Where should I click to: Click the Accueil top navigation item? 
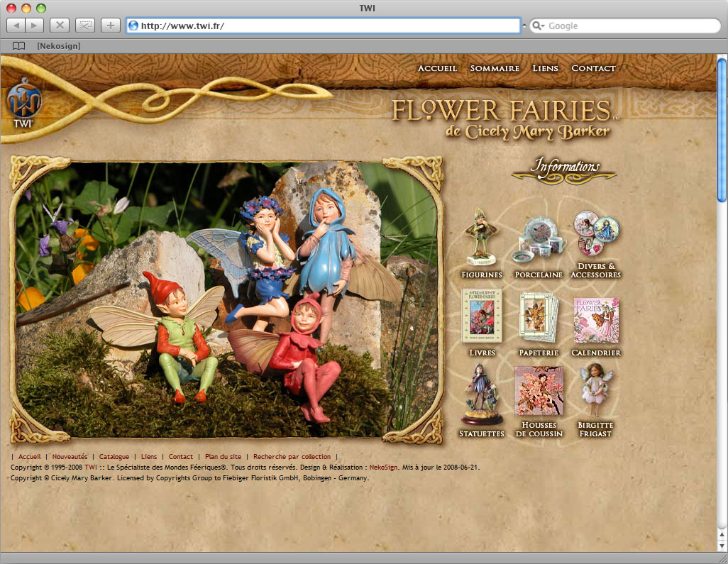pyautogui.click(x=437, y=68)
